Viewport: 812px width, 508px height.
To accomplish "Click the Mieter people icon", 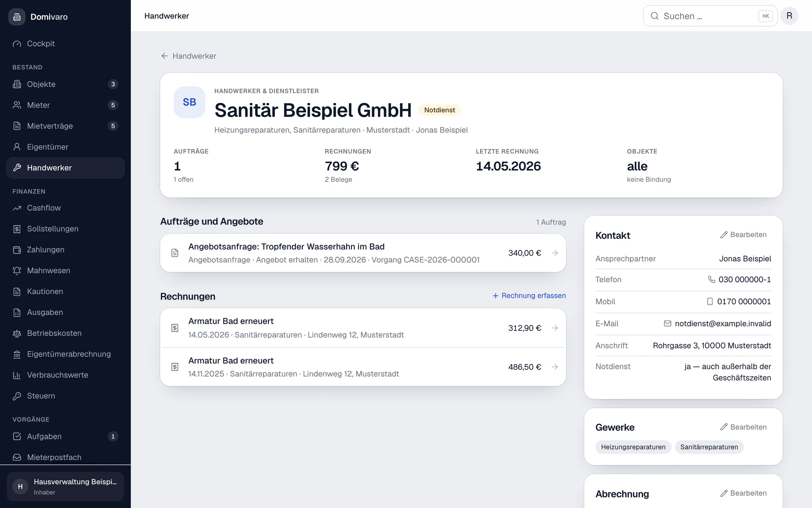I will (17, 105).
